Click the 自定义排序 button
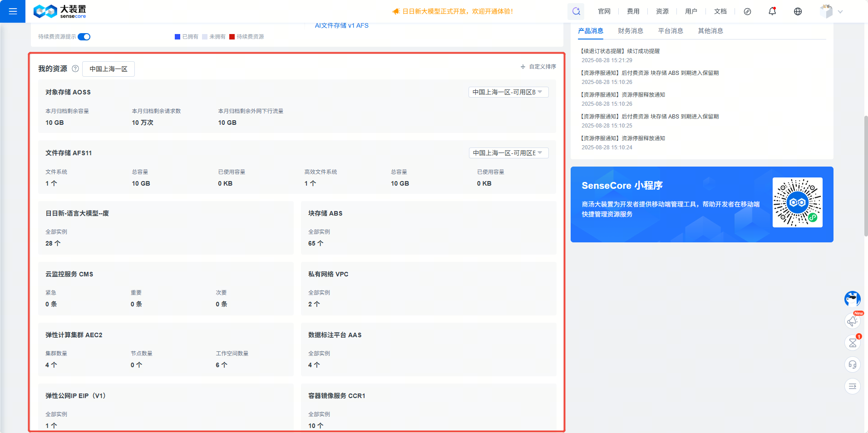The image size is (868, 433). (538, 66)
